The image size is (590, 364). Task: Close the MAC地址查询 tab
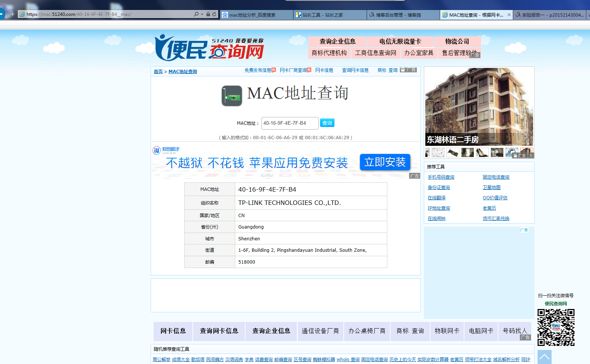(x=509, y=15)
